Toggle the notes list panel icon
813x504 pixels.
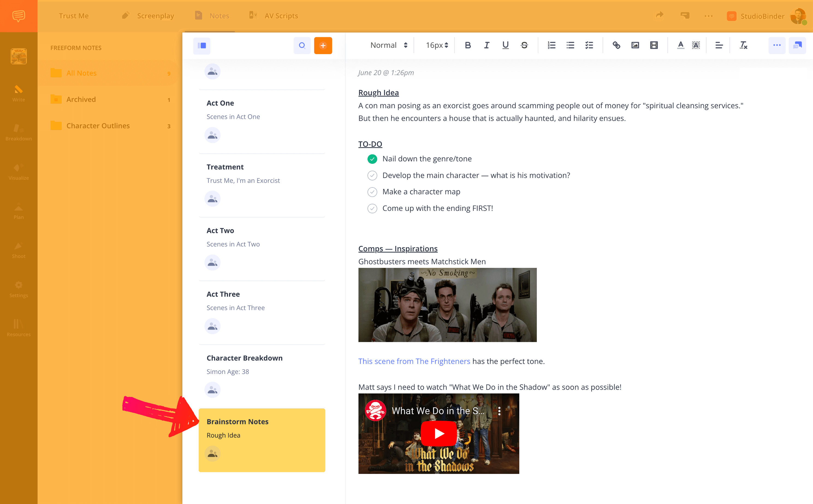point(202,46)
